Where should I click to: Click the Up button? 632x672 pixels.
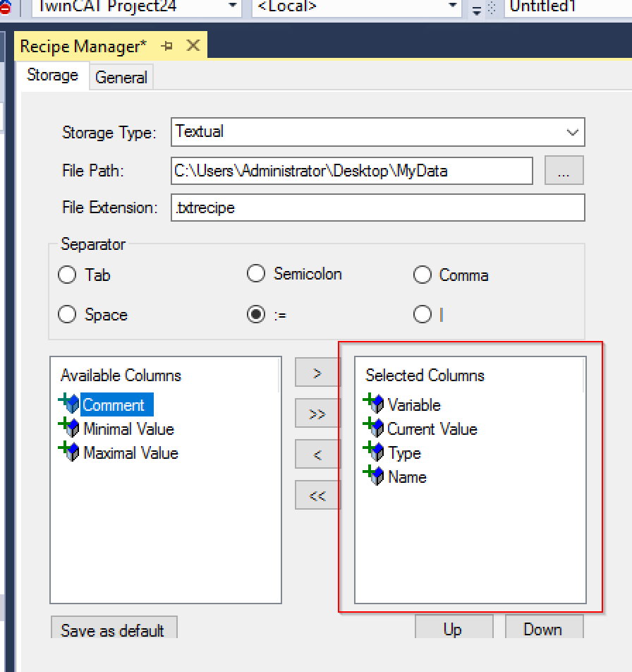(454, 628)
